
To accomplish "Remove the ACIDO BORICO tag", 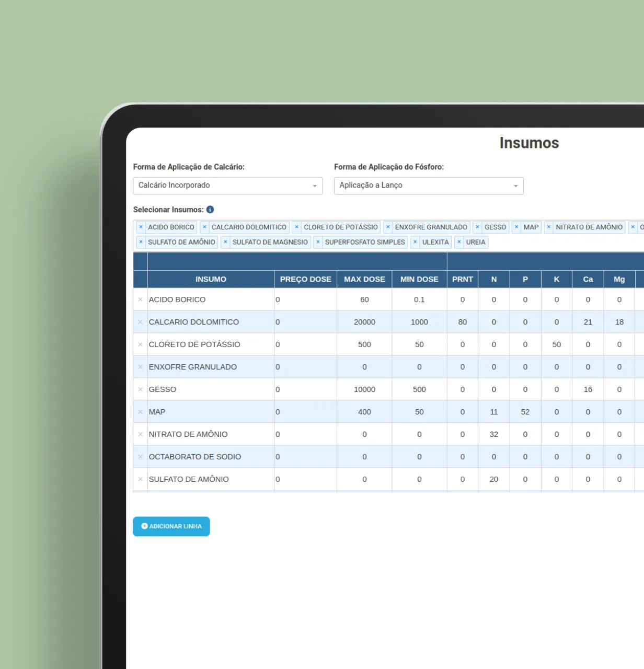I will (141, 227).
